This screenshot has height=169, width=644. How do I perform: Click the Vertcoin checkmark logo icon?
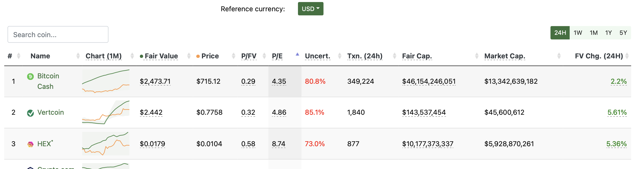30,113
